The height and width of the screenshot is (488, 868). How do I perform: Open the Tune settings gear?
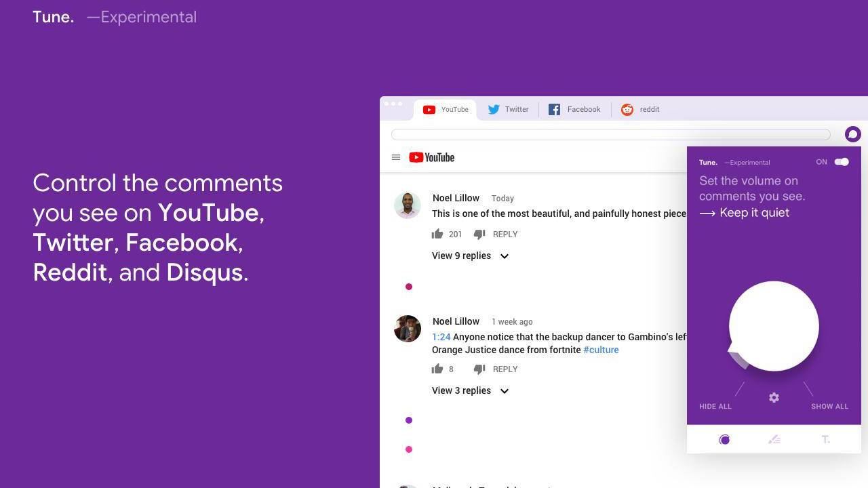pyautogui.click(x=774, y=398)
